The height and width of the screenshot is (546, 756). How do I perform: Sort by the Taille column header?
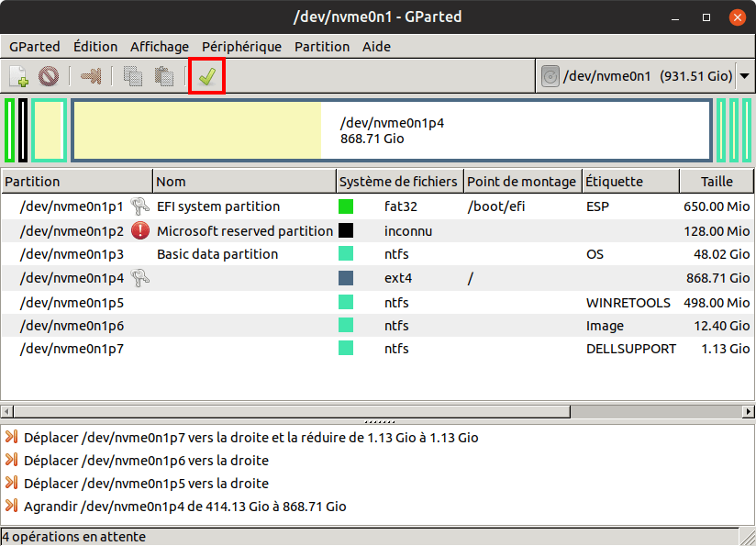pos(717,182)
